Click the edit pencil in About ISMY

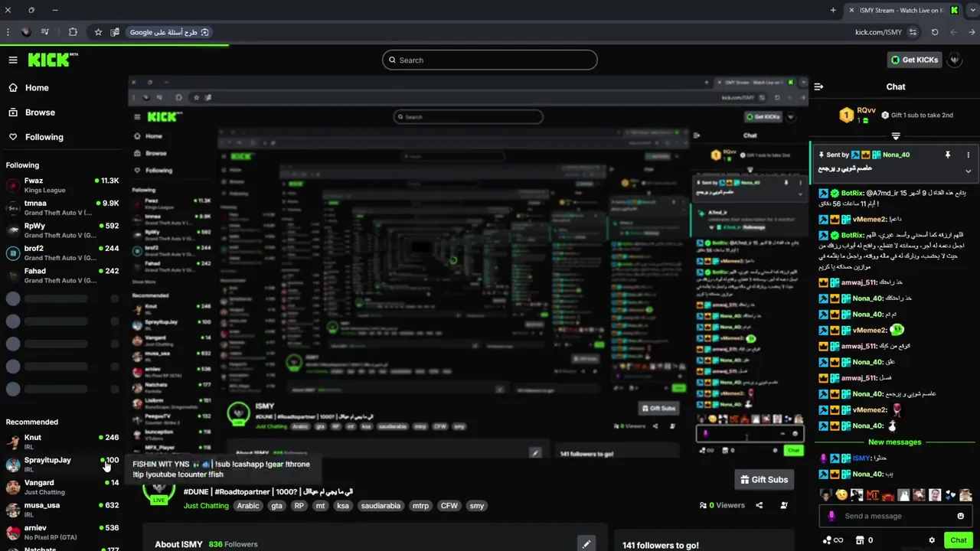[586, 544]
